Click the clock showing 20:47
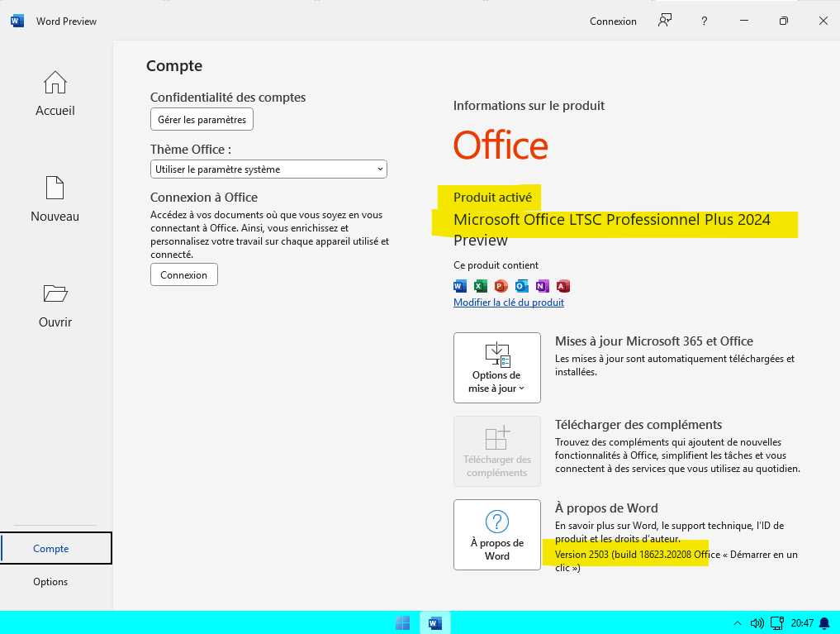 pos(803,622)
